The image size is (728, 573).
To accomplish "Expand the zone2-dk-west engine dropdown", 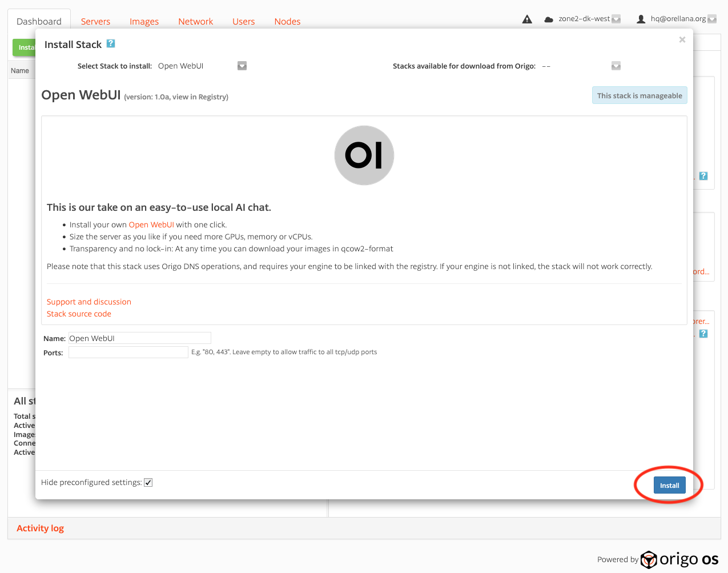I will pyautogui.click(x=616, y=19).
